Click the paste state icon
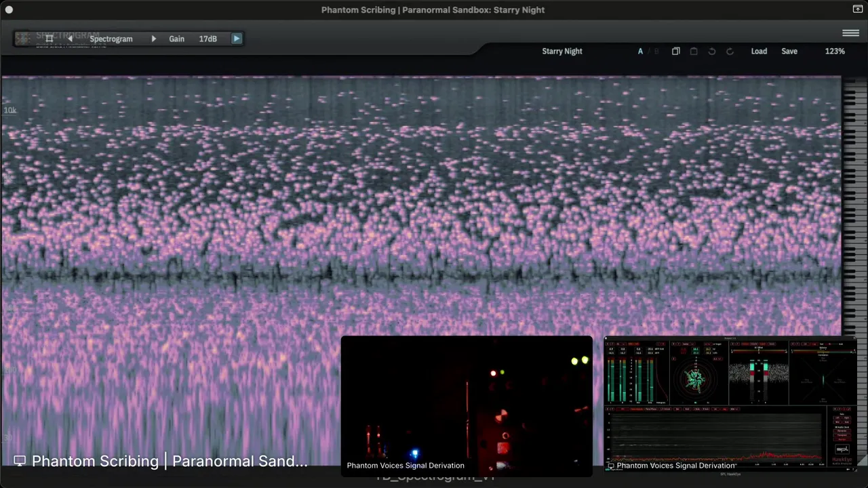The image size is (868, 488). [x=694, y=51]
